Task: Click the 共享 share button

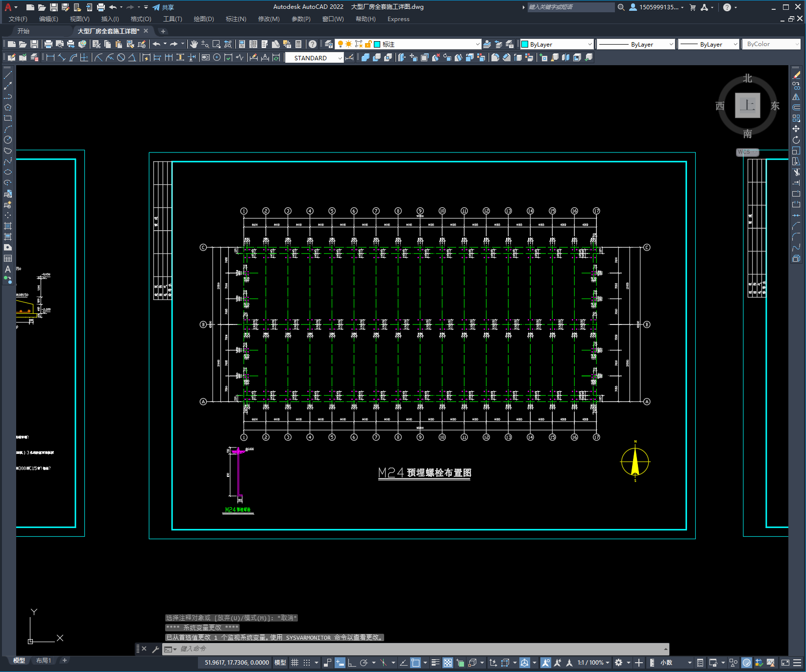Action: point(163,7)
